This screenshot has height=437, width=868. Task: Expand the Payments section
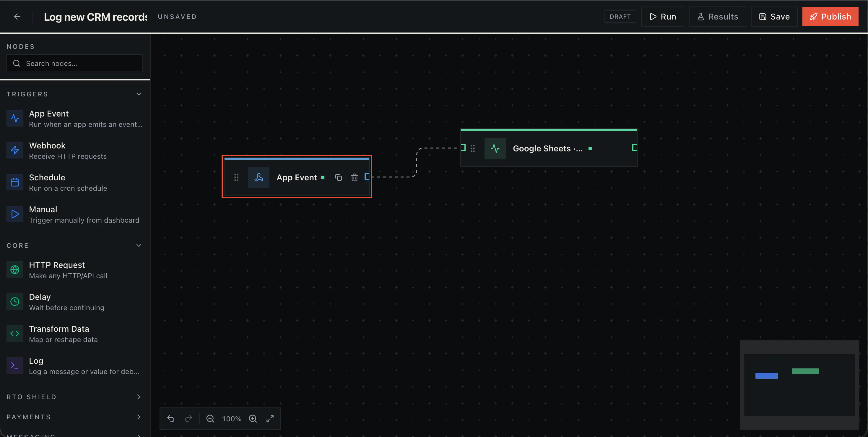point(139,417)
